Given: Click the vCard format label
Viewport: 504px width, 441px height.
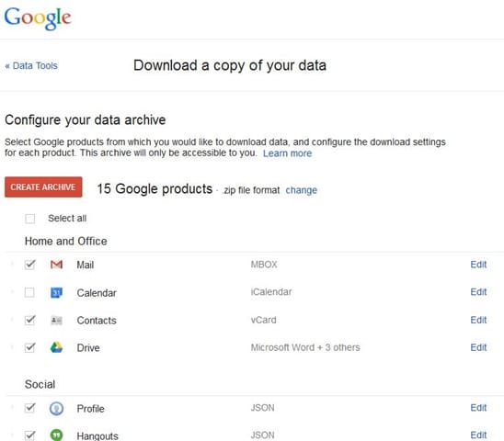Looking at the screenshot, I should tap(264, 320).
